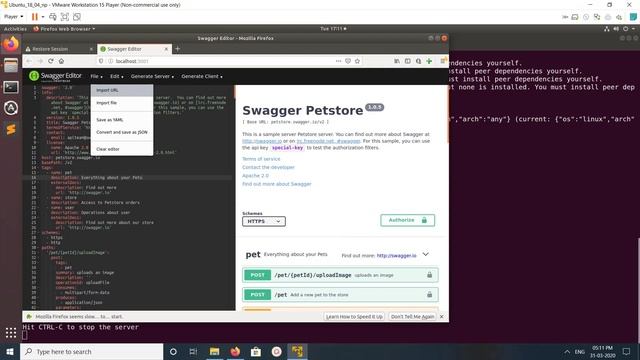This screenshot has width=640, height=360.
Task: Choose Clear editor from the File menu
Action: pos(122,149)
